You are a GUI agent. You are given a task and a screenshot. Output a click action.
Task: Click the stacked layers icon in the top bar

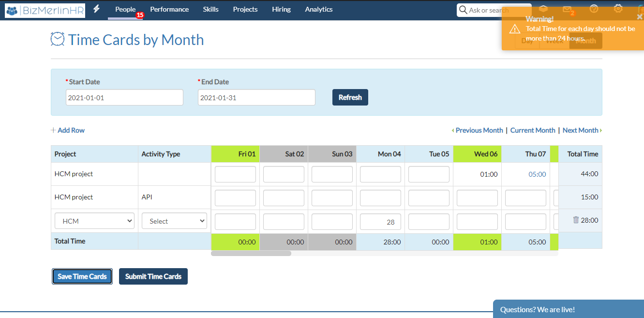542,8
